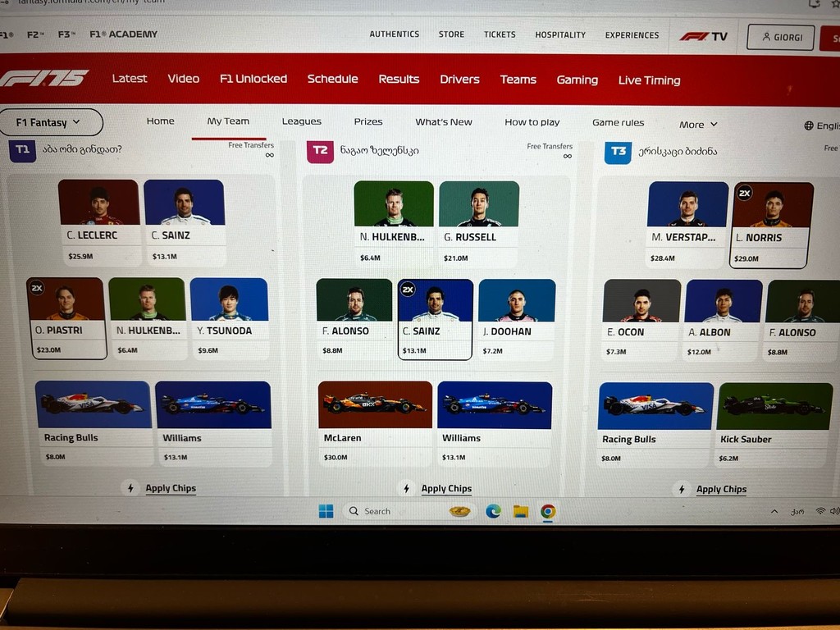The height and width of the screenshot is (630, 840).
Task: Switch to the Home tab
Action: (x=160, y=121)
